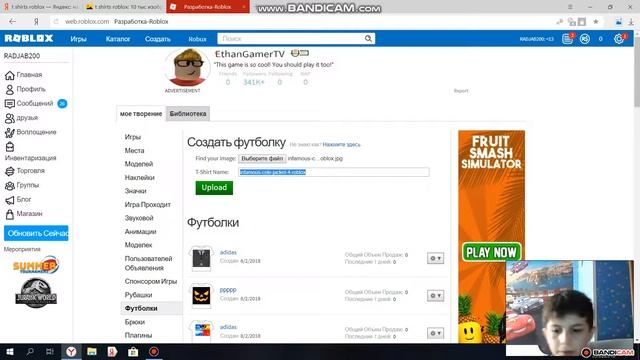Click the Группы groups icon
The image size is (640, 360).
[9, 186]
